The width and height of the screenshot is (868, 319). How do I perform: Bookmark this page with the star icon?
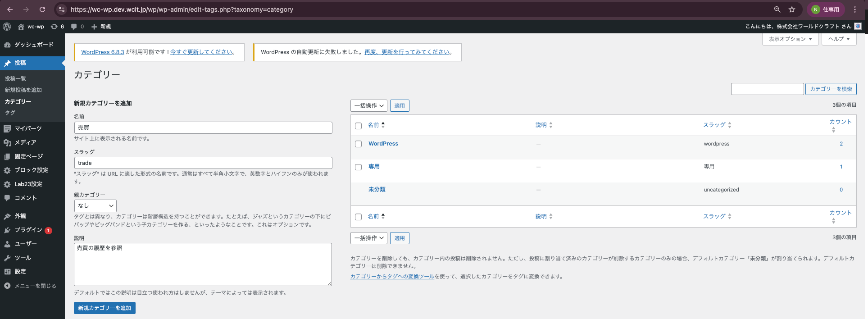792,9
